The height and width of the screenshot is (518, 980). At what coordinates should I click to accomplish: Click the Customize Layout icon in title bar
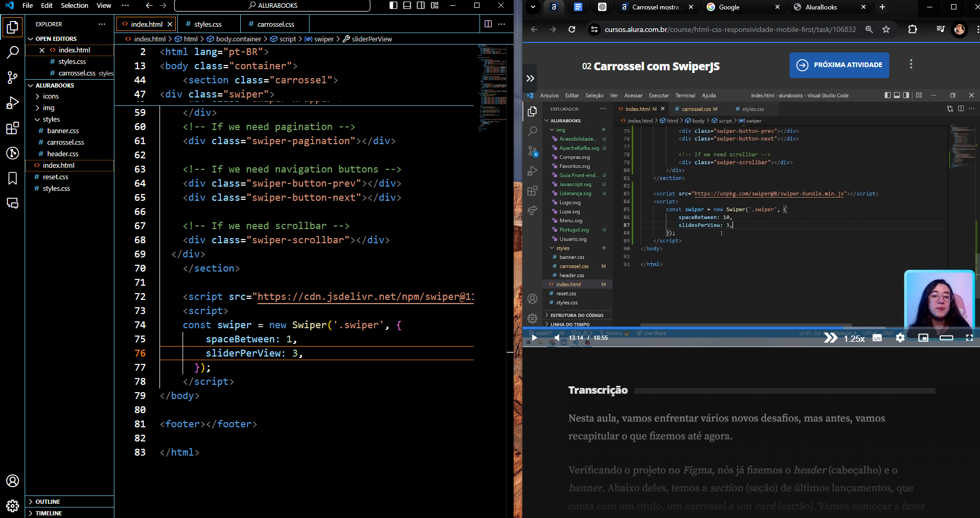click(x=435, y=5)
